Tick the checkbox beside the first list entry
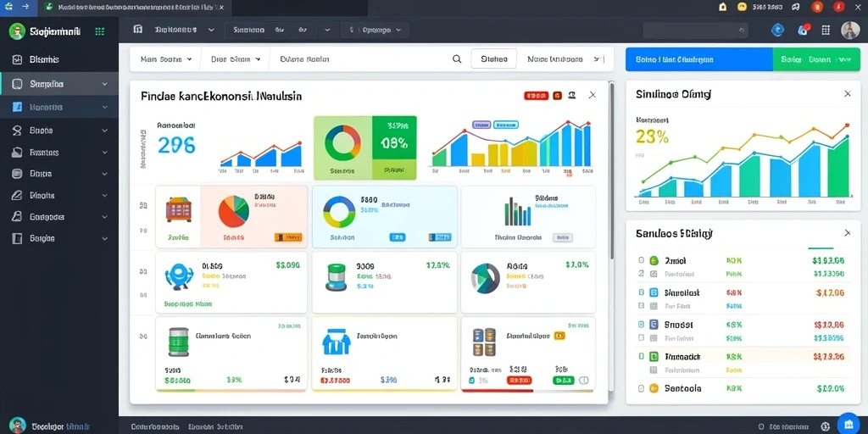This screenshot has height=434, width=868. (641, 259)
